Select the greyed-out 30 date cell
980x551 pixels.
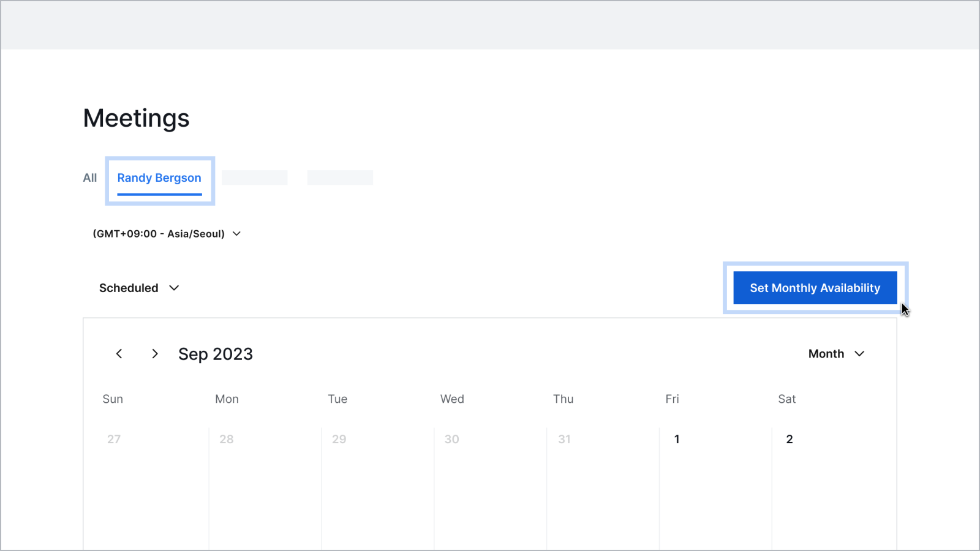[x=452, y=439]
